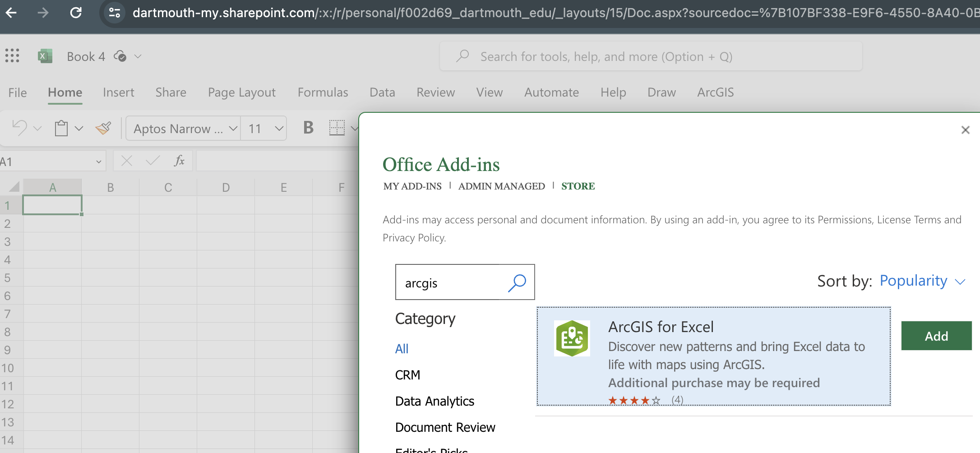The height and width of the screenshot is (453, 980).
Task: Open the Paste options dropdown arrow
Action: coord(79,129)
